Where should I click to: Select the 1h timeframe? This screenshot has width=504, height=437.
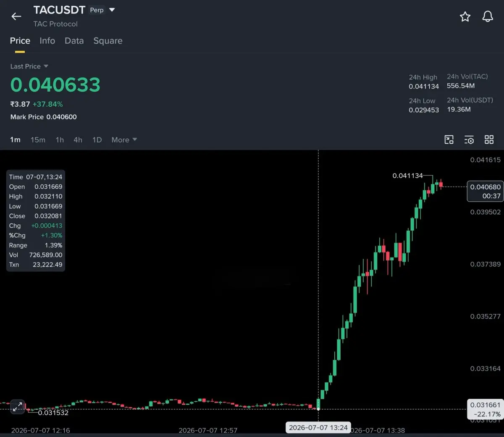[60, 140]
